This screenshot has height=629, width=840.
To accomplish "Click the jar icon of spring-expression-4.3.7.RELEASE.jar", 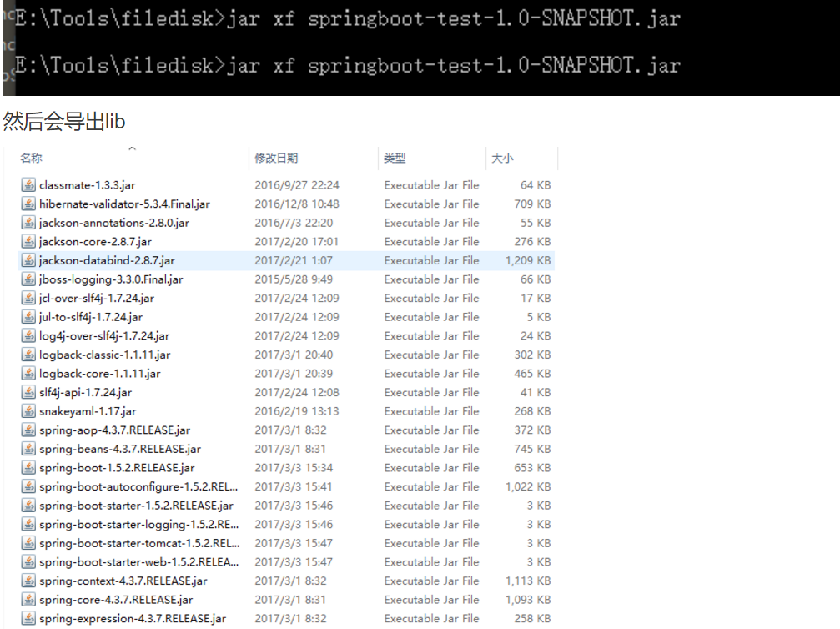I will (28, 618).
